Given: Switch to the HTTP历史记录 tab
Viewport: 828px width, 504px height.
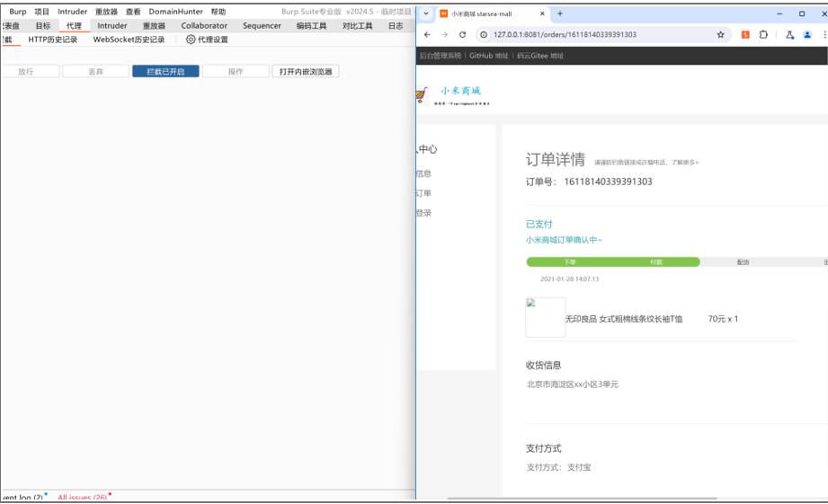Looking at the screenshot, I should (x=52, y=40).
